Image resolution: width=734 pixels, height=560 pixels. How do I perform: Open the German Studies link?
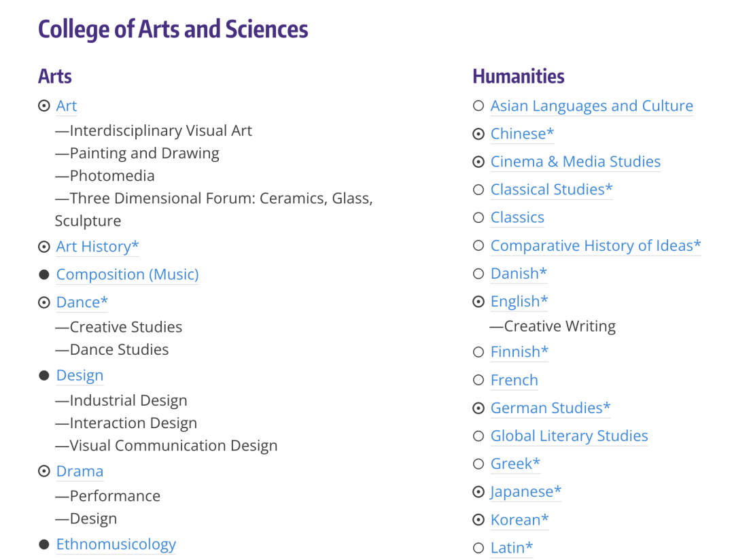pyautogui.click(x=550, y=408)
